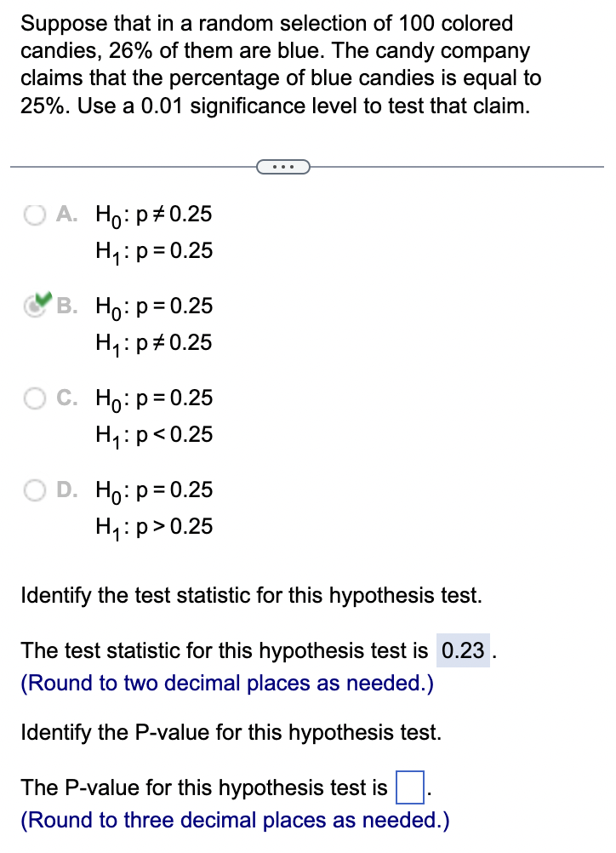Select radio button for answer choice D
The image size is (616, 853).
35,489
